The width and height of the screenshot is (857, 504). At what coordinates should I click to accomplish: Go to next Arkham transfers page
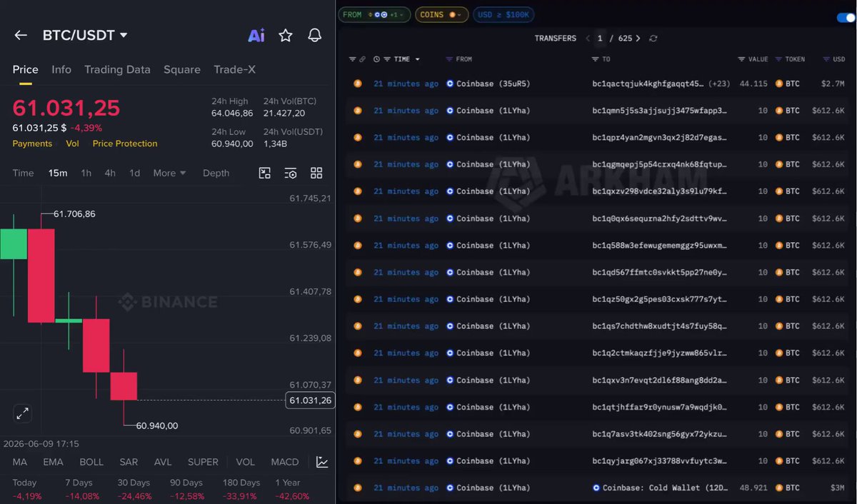tap(638, 39)
